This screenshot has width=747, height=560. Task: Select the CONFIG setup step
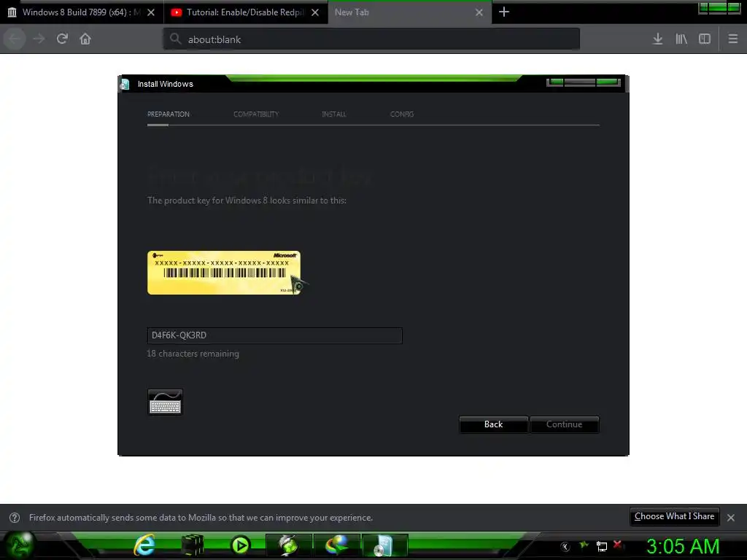click(x=402, y=114)
